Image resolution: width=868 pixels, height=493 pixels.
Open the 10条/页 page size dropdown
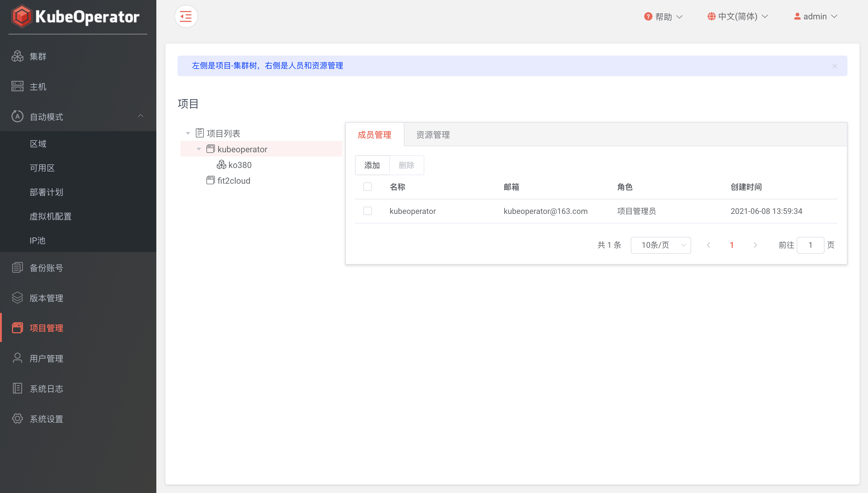[x=661, y=245]
